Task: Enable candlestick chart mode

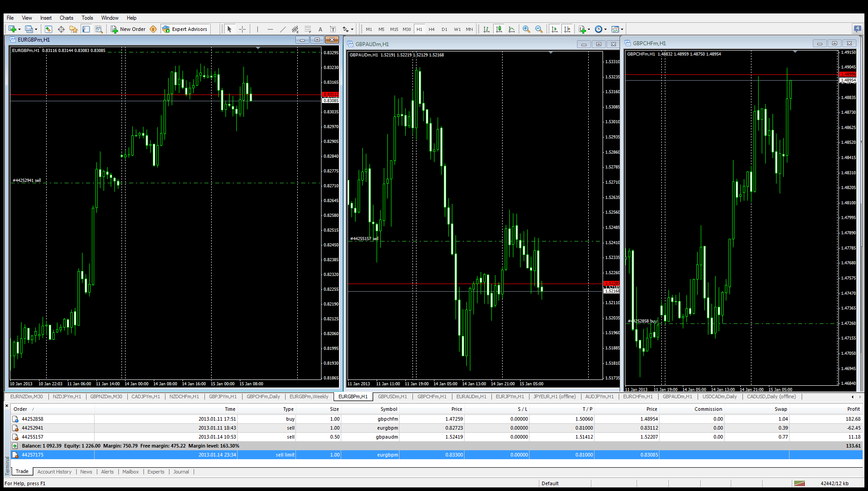Action: pyautogui.click(x=499, y=29)
